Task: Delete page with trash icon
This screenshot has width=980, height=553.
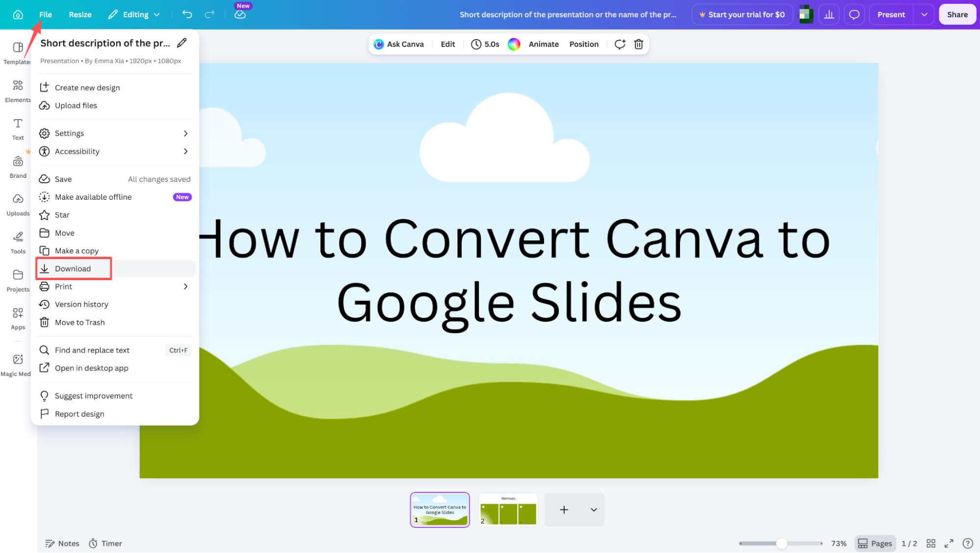Action: pyautogui.click(x=638, y=44)
